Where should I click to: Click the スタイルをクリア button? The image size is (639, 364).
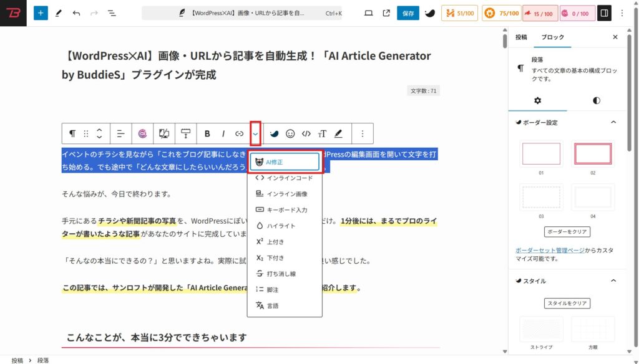[x=567, y=303]
